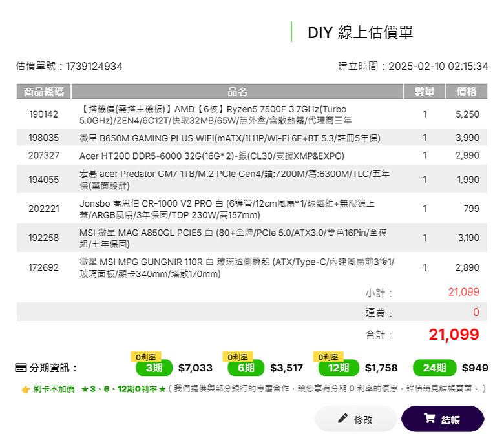Viewport: 504px width, 447px height.
Task: Click the ★3、6、12期0利率★ text
Action: pos(123,389)
